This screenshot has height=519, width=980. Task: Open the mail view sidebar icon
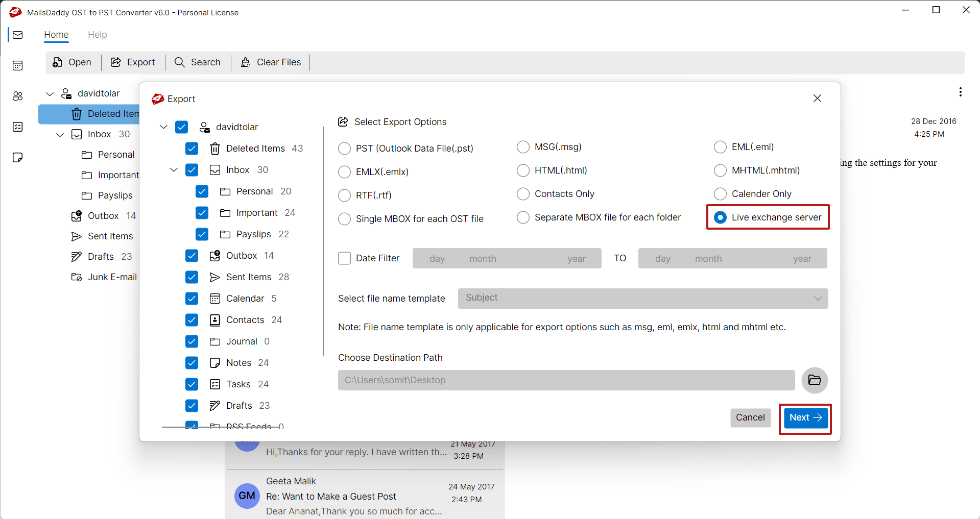[18, 35]
